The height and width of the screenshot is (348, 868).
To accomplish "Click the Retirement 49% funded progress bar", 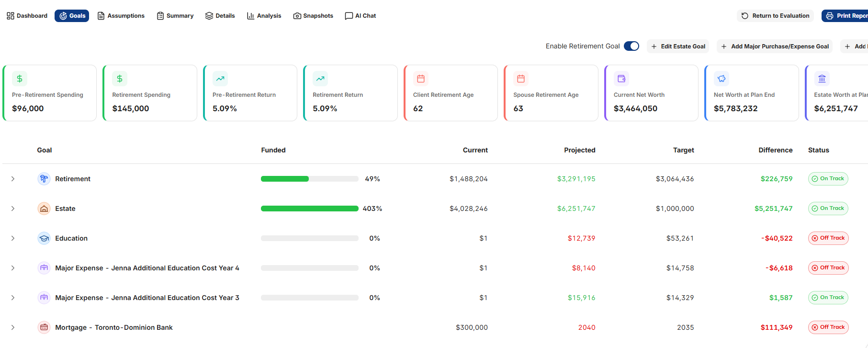I will (x=310, y=179).
